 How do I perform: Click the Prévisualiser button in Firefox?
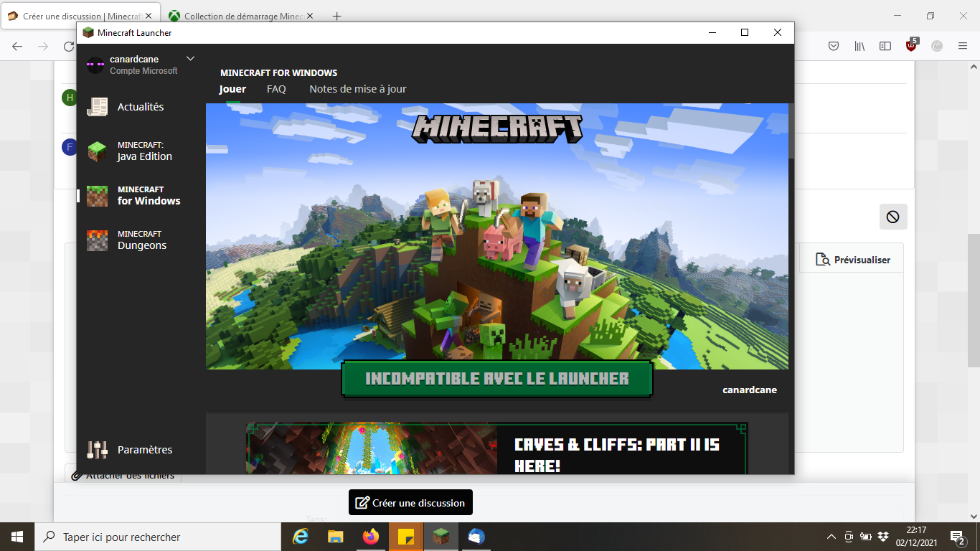pos(852,260)
